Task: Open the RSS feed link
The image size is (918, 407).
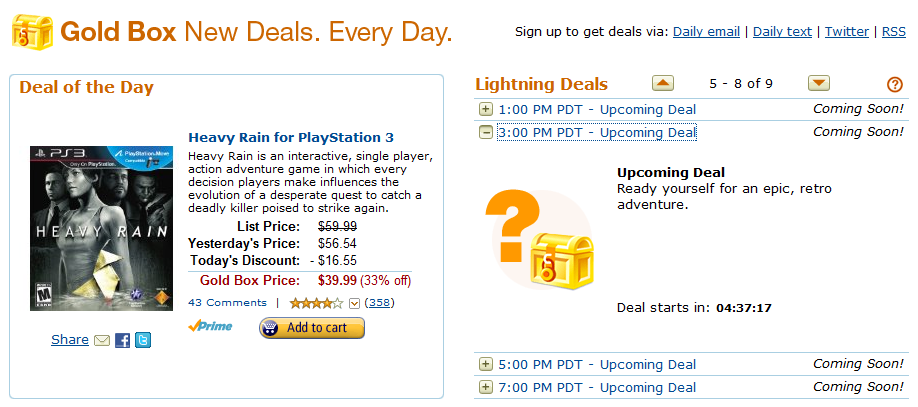Action: pos(893,31)
